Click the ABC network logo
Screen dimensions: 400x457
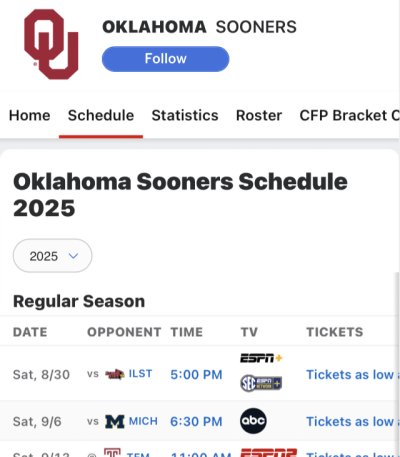(253, 421)
